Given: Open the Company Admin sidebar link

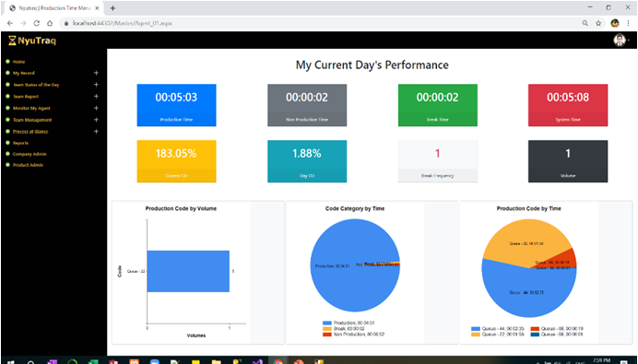Looking at the screenshot, I should point(30,154).
